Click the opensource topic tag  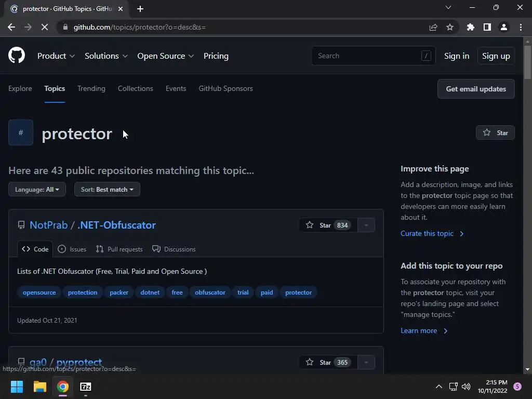(39, 292)
